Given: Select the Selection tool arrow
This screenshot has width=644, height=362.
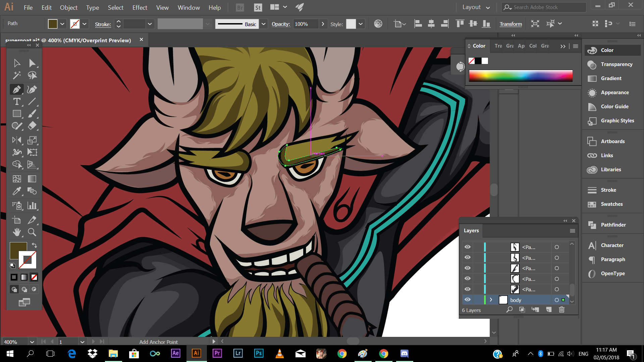Looking at the screenshot, I should (16, 63).
